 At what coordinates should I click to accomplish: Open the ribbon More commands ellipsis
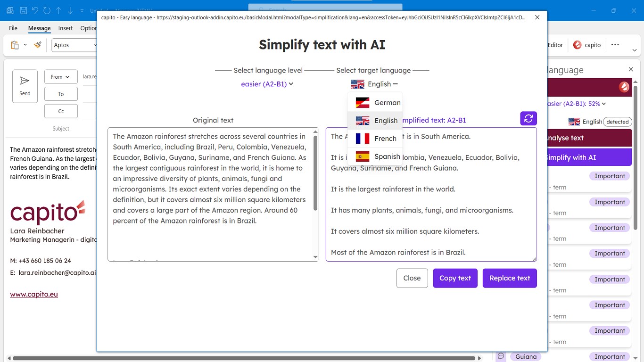[x=615, y=45]
